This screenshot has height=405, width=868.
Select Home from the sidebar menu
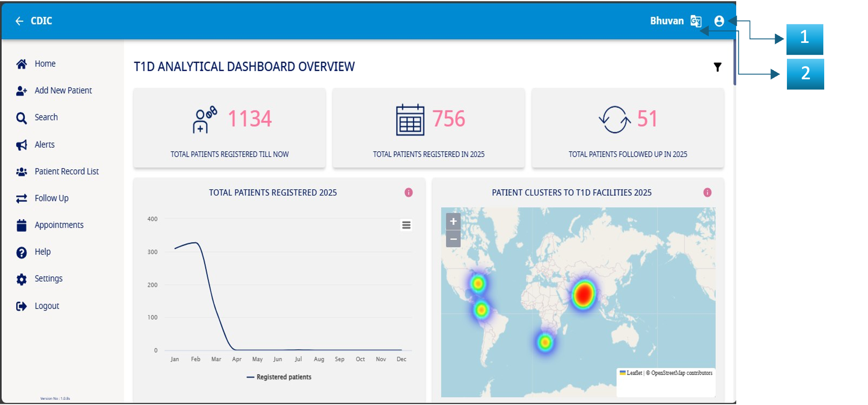(x=45, y=63)
